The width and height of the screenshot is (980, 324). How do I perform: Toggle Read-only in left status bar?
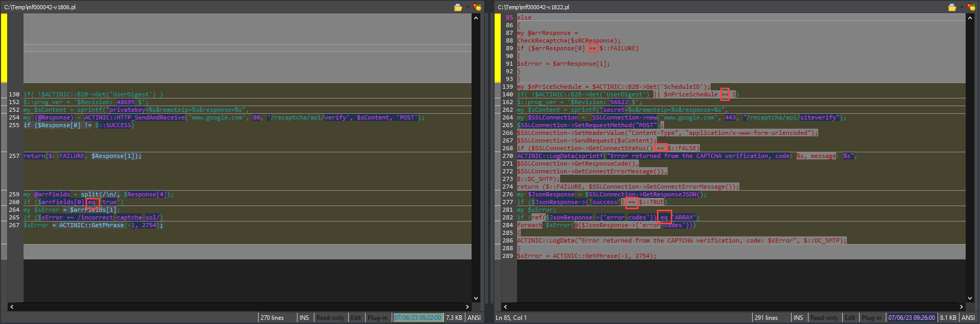click(330, 318)
